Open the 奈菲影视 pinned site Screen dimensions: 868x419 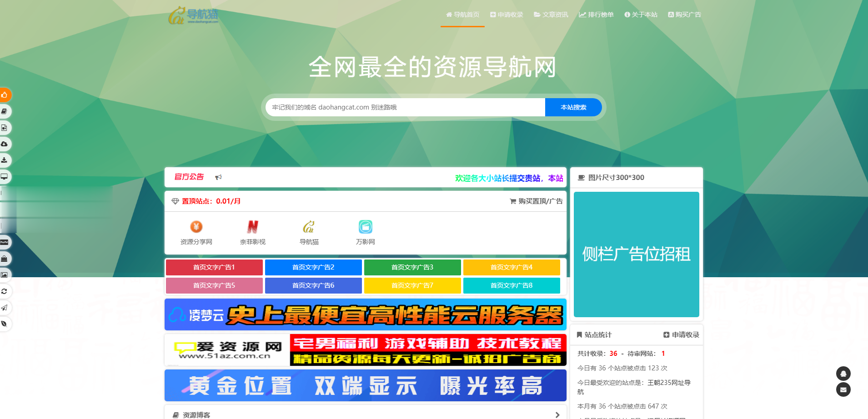point(253,232)
